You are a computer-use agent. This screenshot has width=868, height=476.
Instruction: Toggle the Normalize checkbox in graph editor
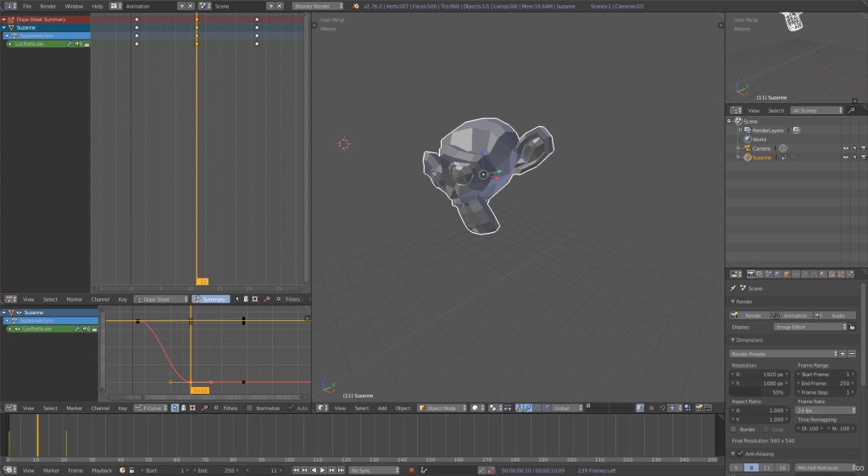250,408
